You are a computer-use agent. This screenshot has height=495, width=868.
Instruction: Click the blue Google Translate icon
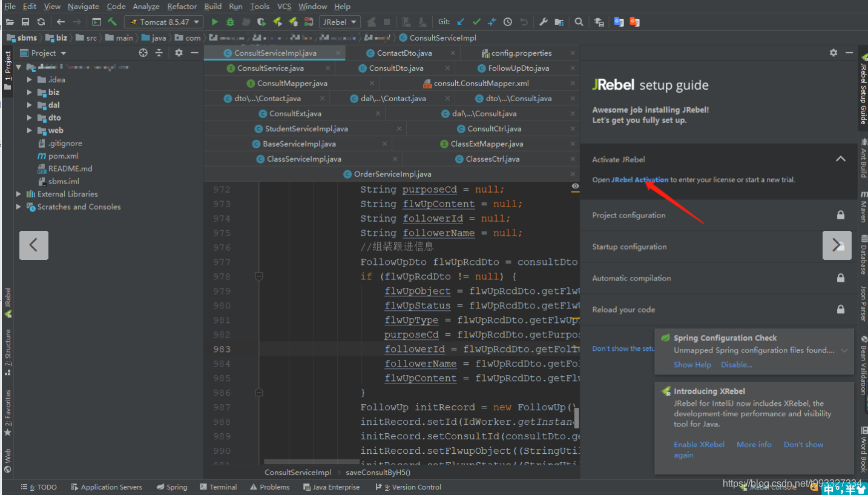[619, 22]
